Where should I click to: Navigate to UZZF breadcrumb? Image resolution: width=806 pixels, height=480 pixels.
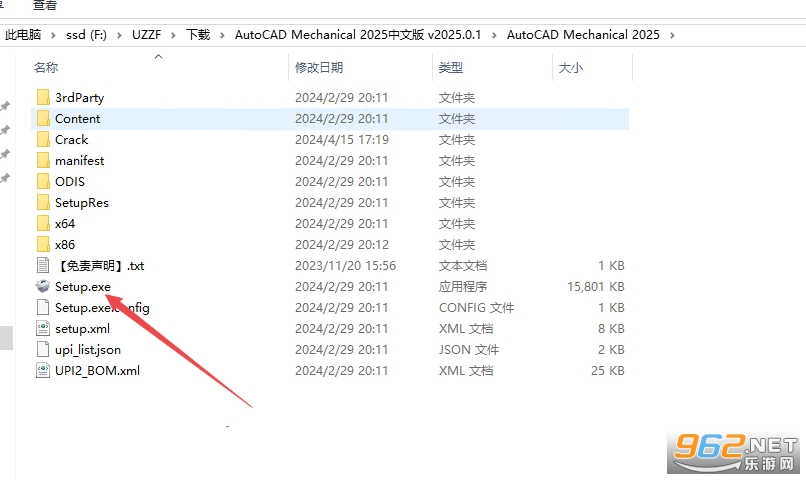[x=146, y=35]
